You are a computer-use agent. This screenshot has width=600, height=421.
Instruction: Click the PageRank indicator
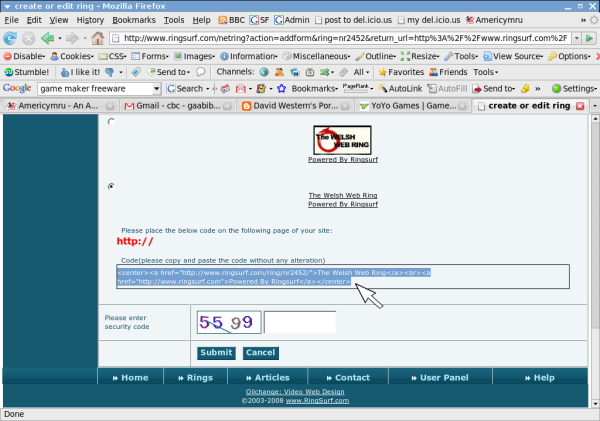[355, 88]
